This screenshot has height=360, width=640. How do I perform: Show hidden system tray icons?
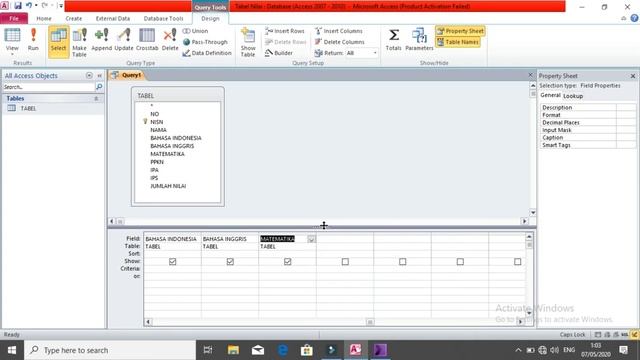518,350
